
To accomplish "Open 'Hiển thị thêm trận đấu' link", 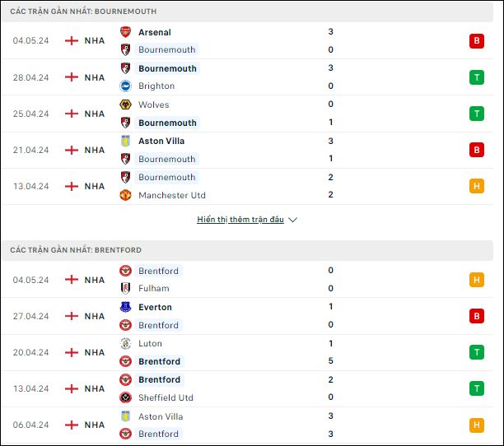I will coord(240,220).
